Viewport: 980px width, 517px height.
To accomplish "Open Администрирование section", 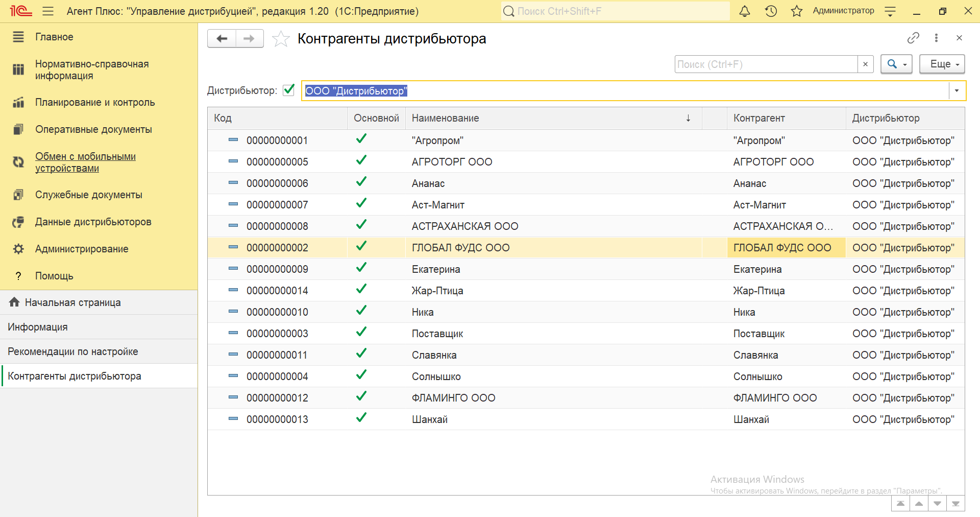I will [x=82, y=249].
